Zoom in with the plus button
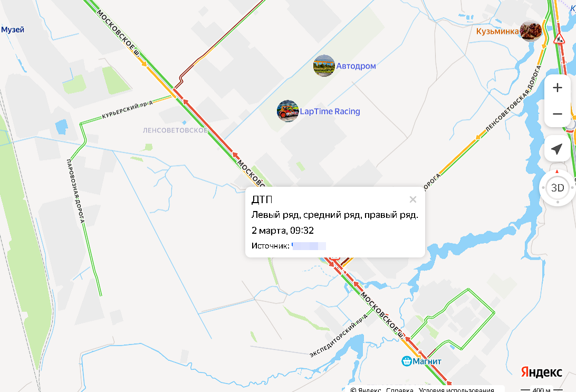Image resolution: width=576 pixels, height=392 pixels. pyautogui.click(x=557, y=88)
